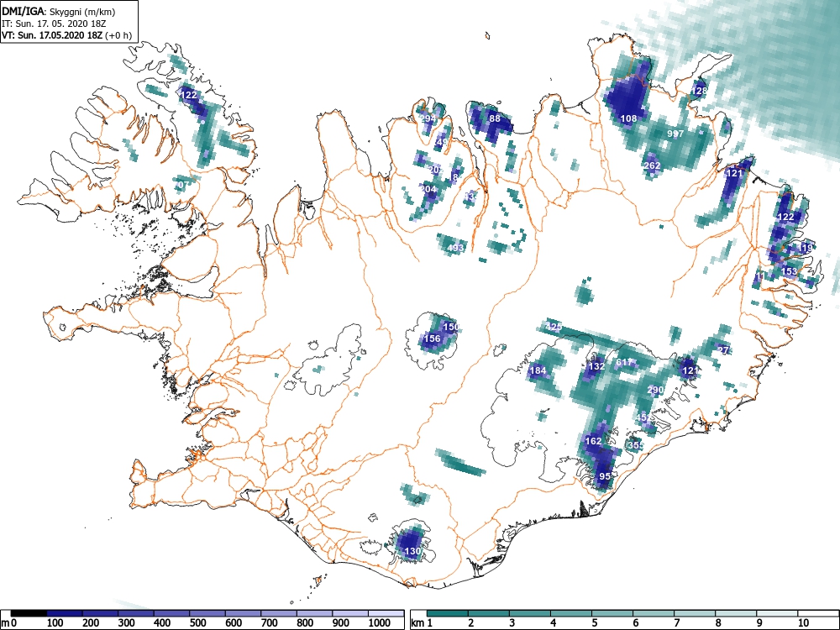Click the "128" visibility value on the map
This screenshot has height=630, width=840.
click(699, 91)
